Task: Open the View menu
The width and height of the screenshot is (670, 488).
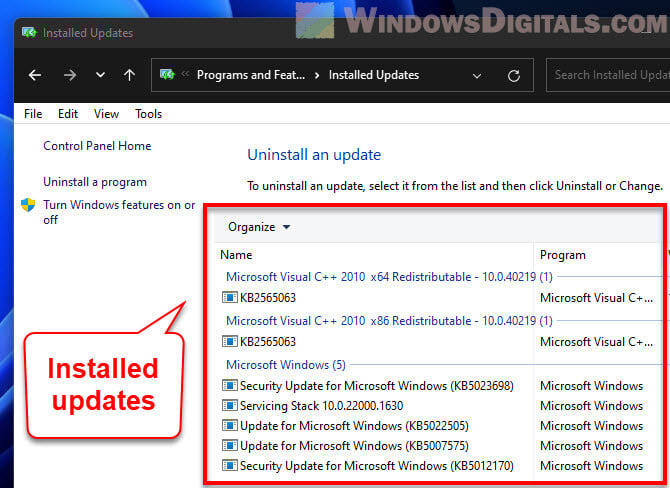Action: (x=106, y=114)
